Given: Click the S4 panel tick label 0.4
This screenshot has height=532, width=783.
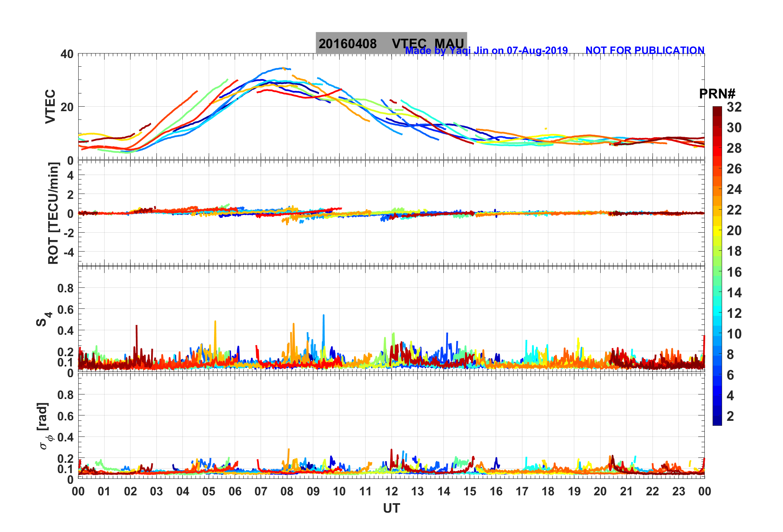Looking at the screenshot, I should pos(65,331).
